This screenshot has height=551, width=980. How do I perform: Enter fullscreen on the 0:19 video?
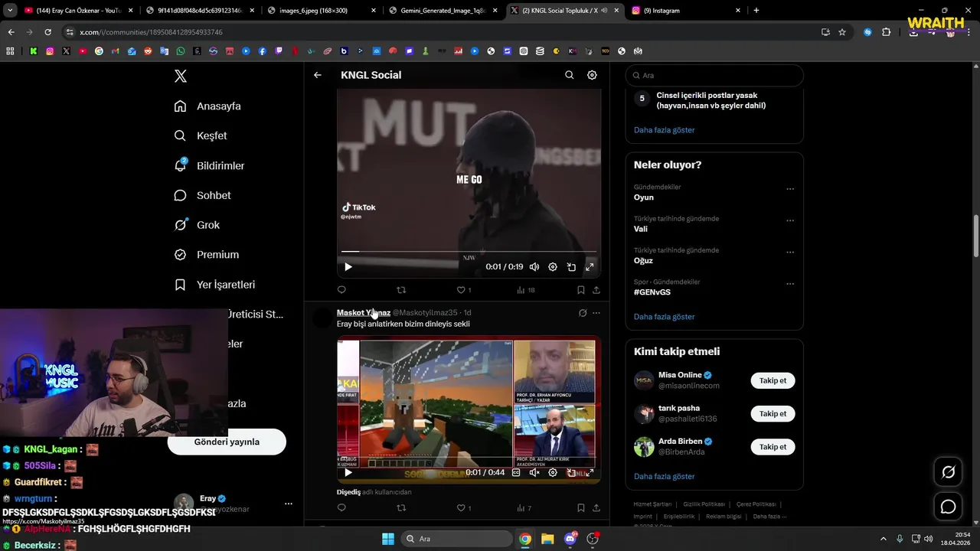coord(590,267)
